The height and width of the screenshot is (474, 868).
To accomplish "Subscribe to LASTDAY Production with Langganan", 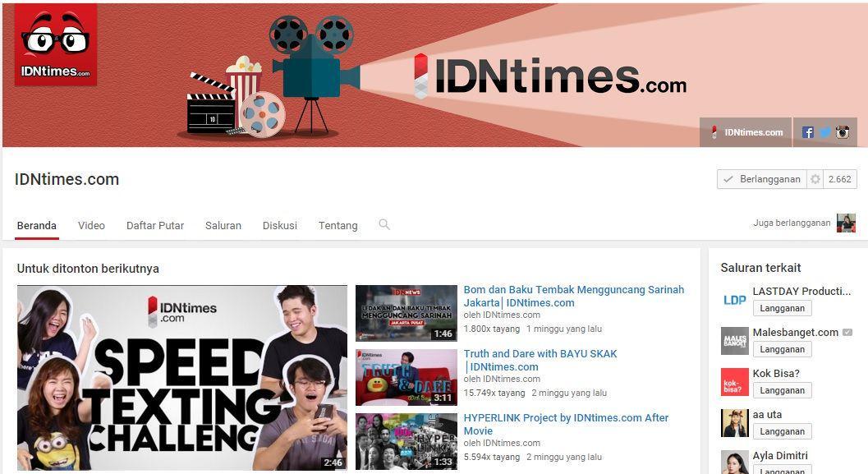I will (x=783, y=308).
